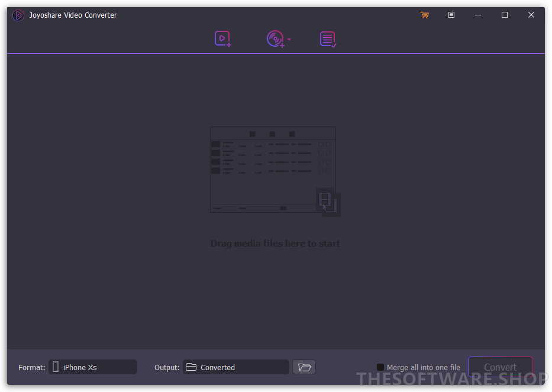
Task: Select the Joyoshare Video Converter title
Action: 73,15
